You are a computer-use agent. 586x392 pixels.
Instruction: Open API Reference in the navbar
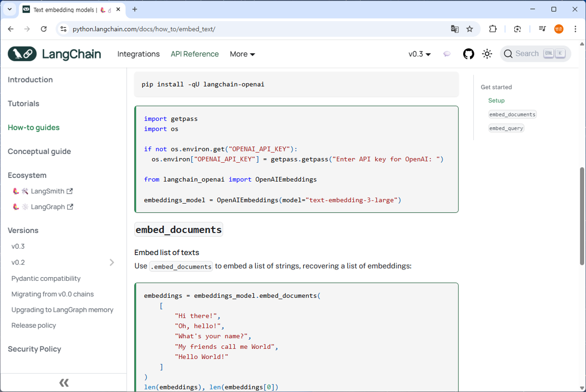(194, 54)
